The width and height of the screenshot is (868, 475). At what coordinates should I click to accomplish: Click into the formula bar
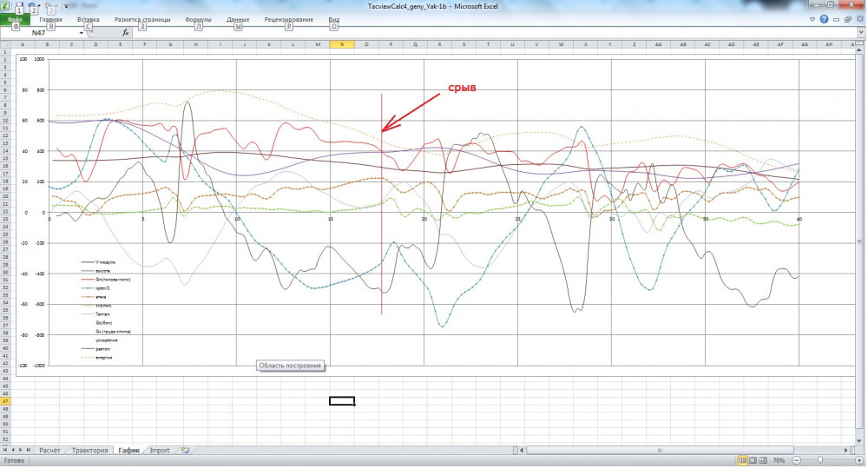(493, 33)
